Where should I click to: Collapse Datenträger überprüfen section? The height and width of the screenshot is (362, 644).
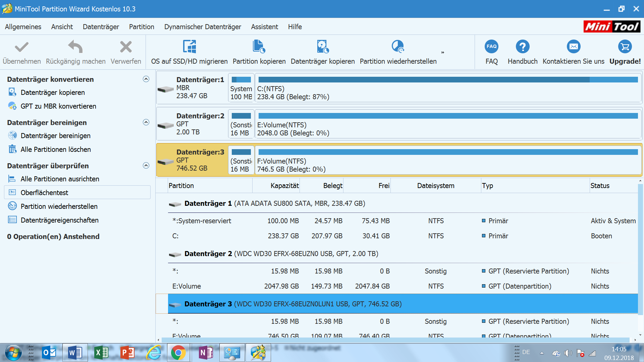coord(146,166)
